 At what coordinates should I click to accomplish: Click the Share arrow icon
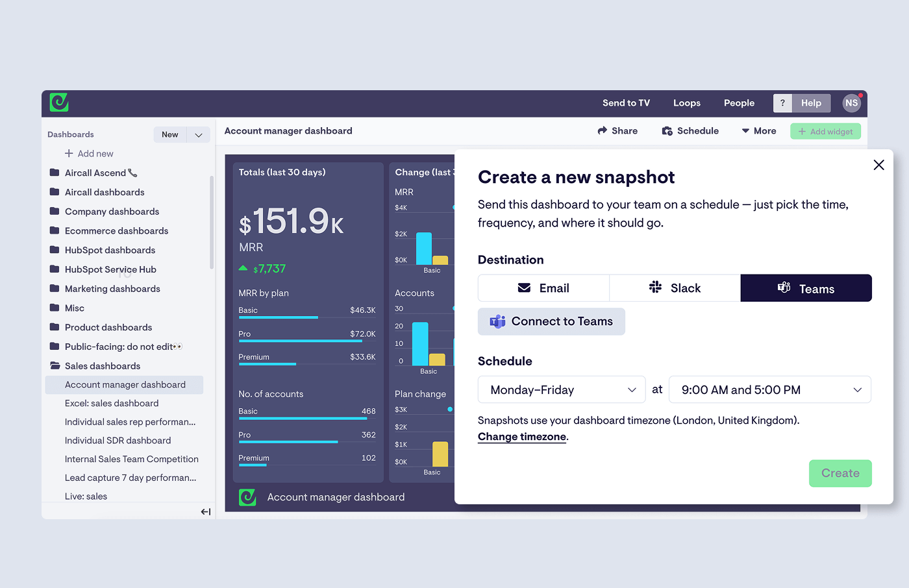(603, 131)
